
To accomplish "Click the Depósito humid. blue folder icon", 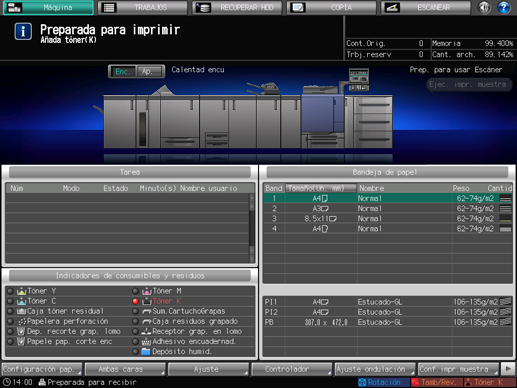I will click(x=146, y=352).
